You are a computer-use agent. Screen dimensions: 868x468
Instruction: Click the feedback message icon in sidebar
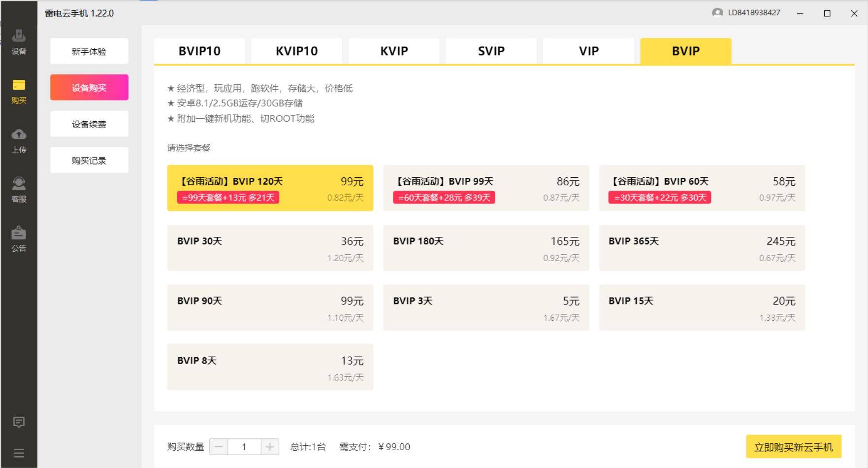[x=19, y=422]
